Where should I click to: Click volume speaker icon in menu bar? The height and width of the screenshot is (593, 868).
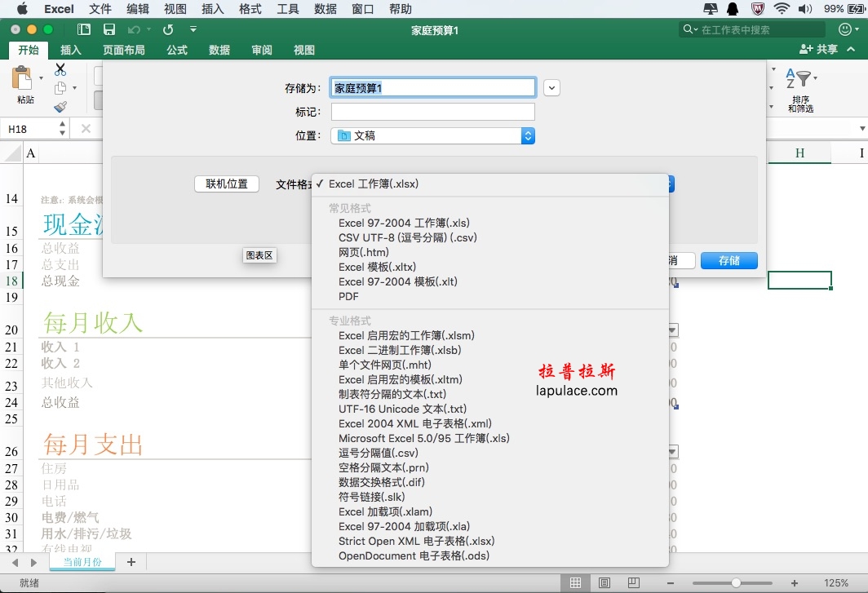[805, 8]
